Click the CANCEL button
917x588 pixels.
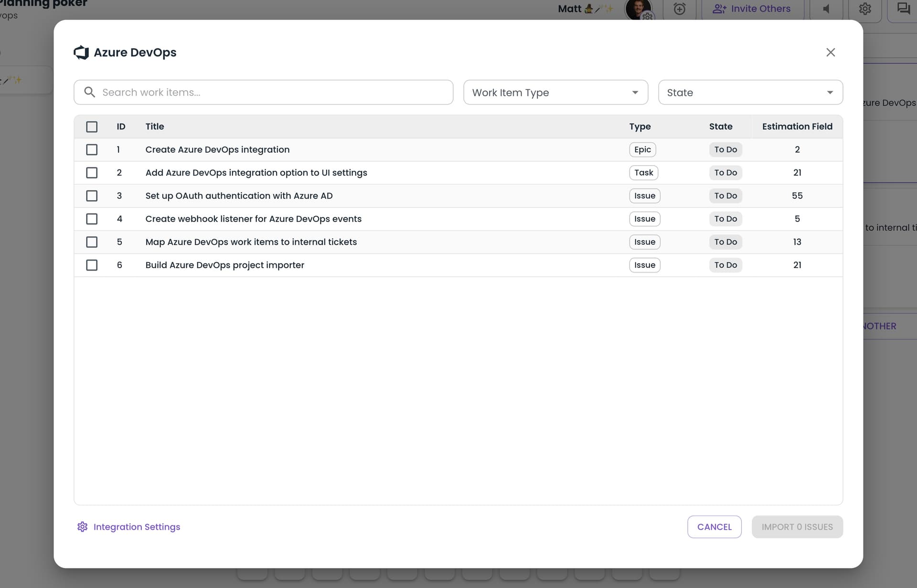(x=714, y=526)
